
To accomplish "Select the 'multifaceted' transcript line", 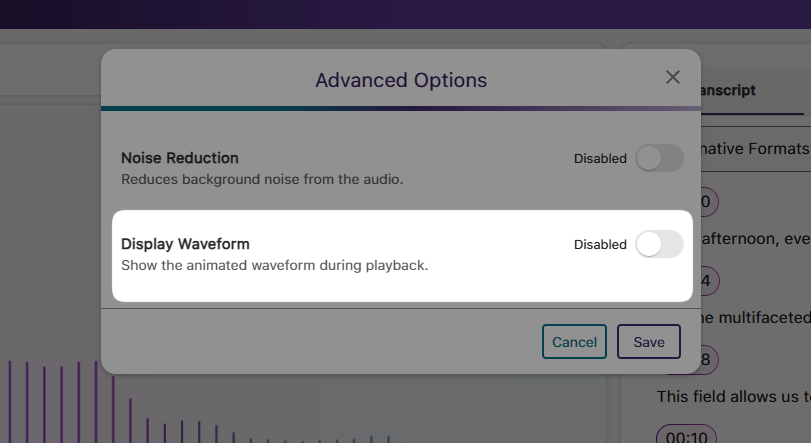I will point(755,317).
